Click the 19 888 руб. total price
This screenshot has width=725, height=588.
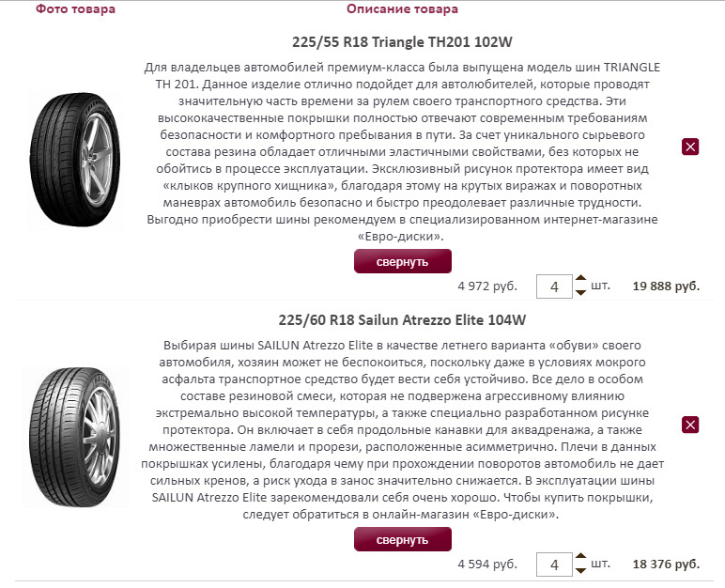click(x=666, y=286)
